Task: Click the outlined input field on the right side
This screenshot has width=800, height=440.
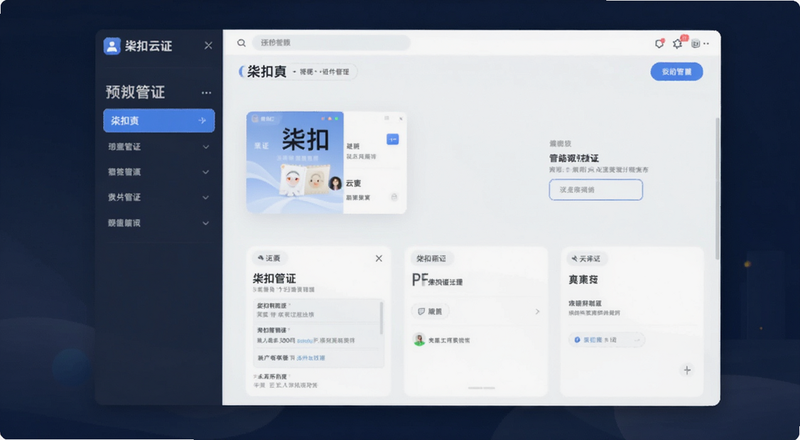Action: pos(596,189)
